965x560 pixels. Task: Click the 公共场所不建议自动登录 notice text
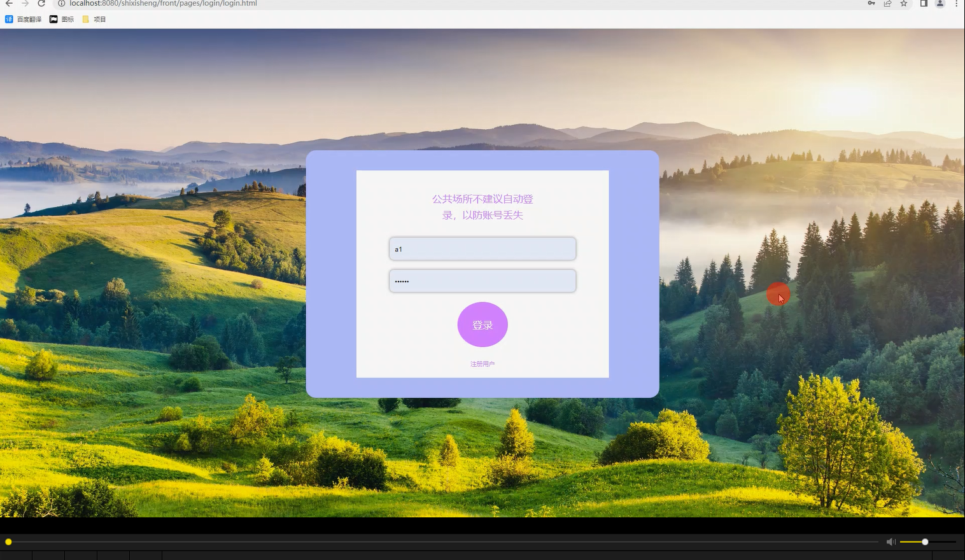[482, 207]
